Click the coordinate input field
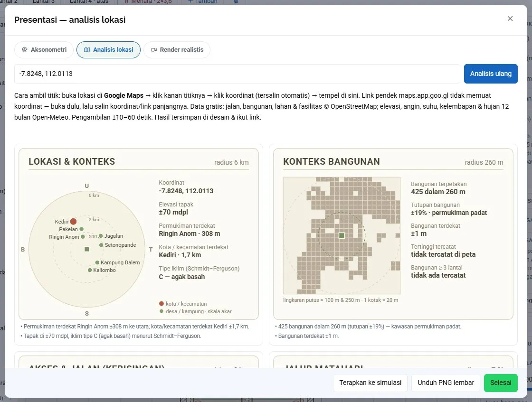The height and width of the screenshot is (402, 532). pos(237,74)
